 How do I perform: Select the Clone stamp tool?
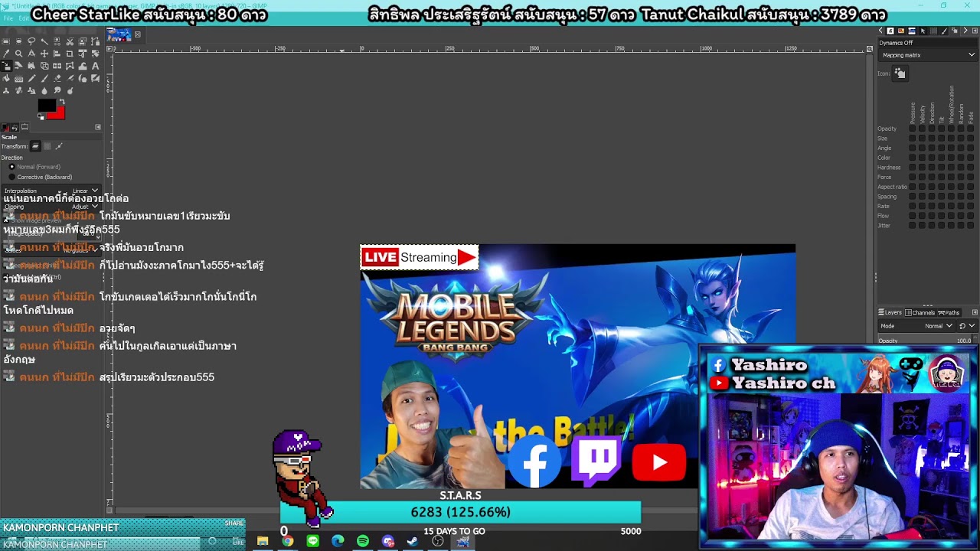[x=6, y=90]
